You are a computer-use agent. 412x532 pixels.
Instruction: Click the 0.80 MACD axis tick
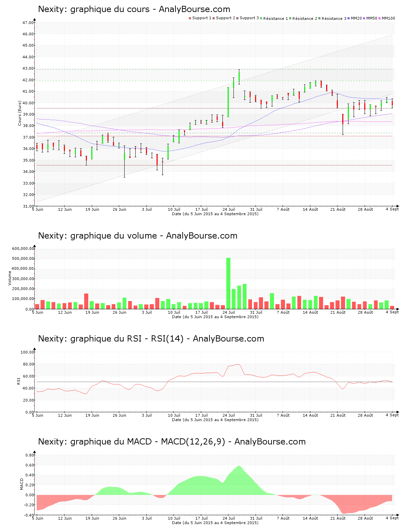pos(30,455)
